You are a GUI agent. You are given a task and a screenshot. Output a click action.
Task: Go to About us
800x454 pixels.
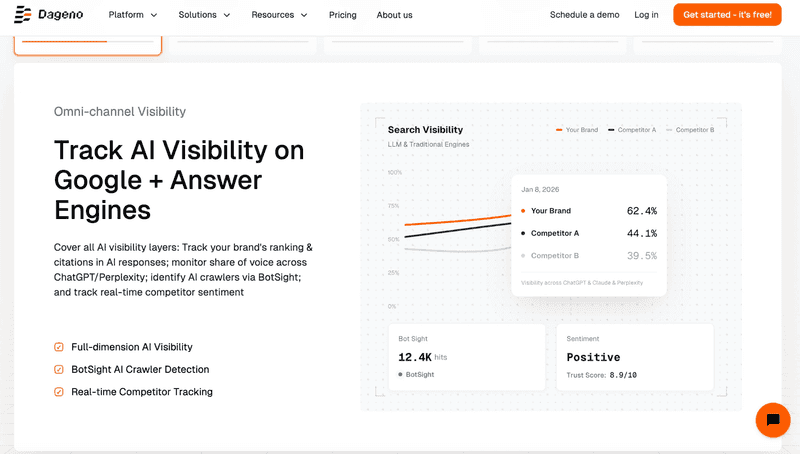(394, 15)
